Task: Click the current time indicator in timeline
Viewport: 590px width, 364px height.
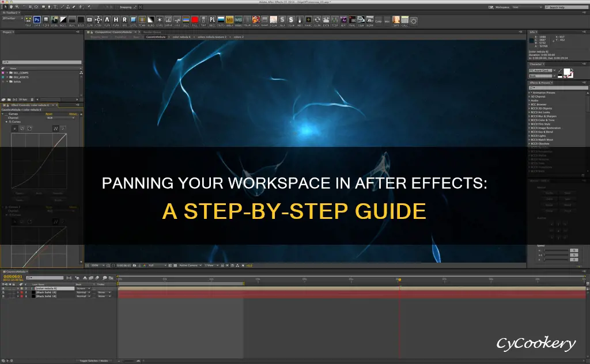Action: [x=399, y=280]
